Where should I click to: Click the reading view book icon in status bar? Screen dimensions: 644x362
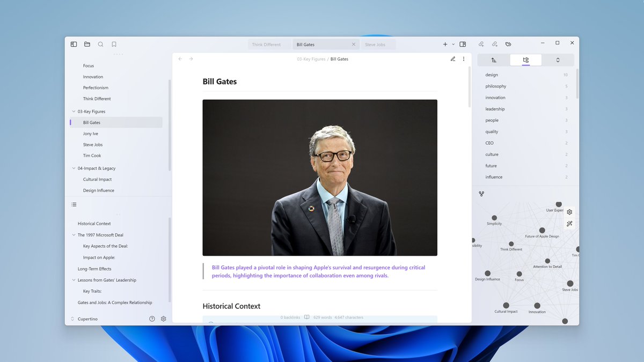pyautogui.click(x=307, y=317)
